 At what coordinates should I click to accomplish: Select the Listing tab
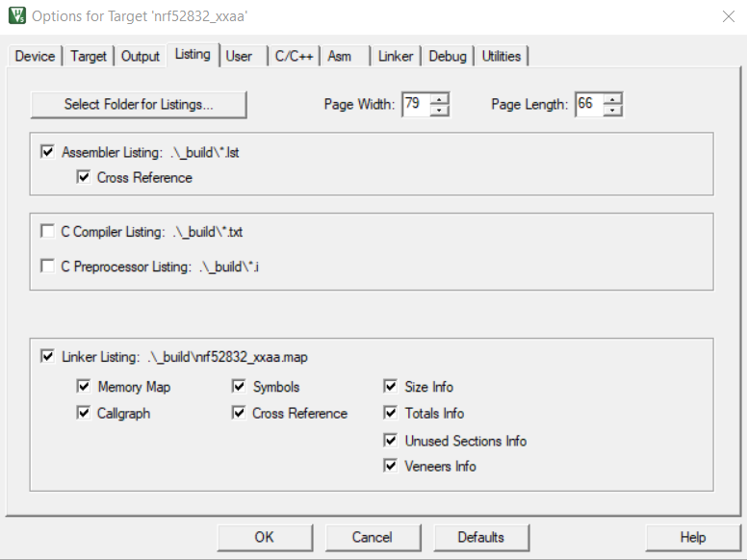[193, 54]
